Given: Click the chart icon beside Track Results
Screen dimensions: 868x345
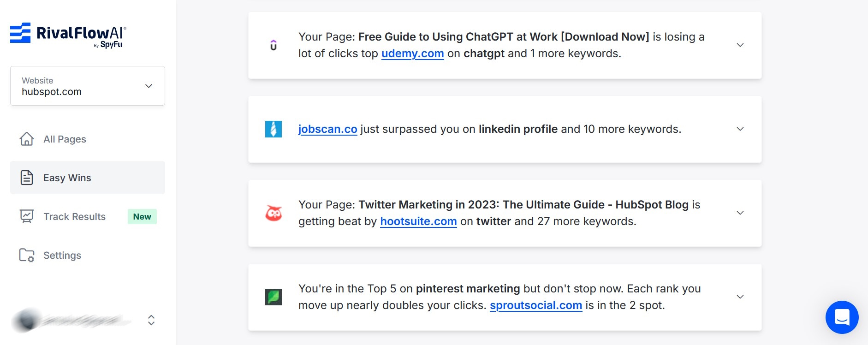Looking at the screenshot, I should (x=27, y=216).
